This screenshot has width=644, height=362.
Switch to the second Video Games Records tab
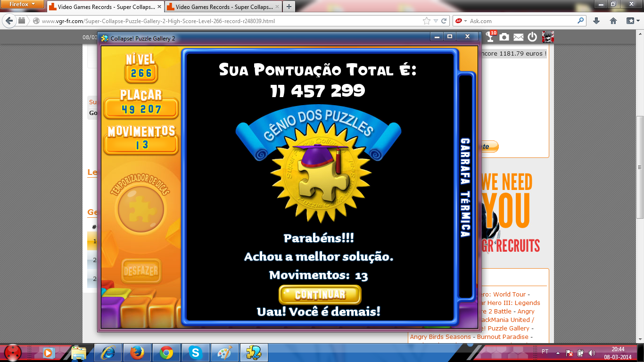(222, 7)
